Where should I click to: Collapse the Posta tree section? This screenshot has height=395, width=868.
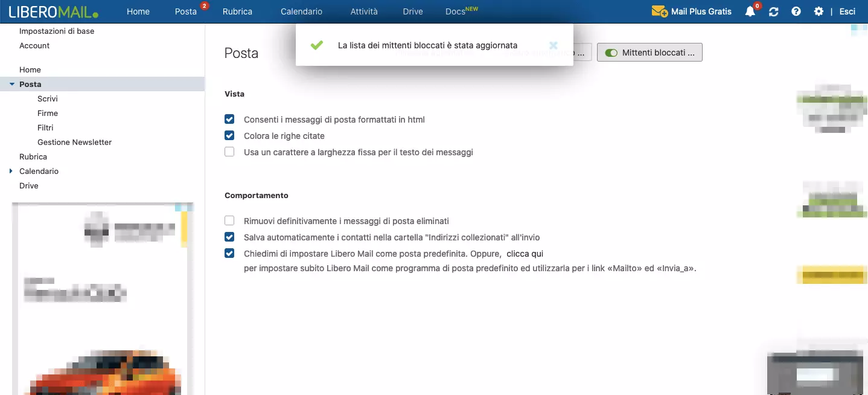pyautogui.click(x=12, y=85)
